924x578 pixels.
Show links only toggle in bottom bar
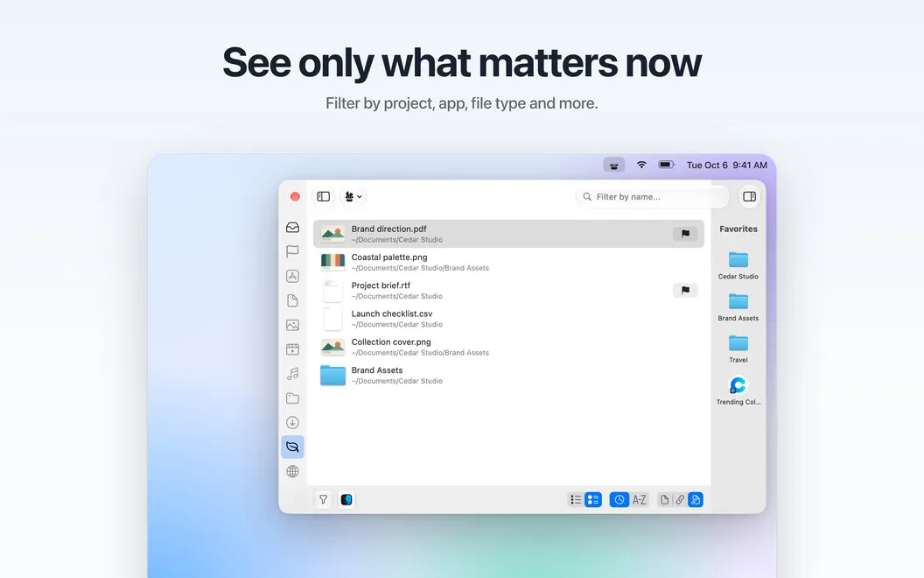[x=680, y=499]
